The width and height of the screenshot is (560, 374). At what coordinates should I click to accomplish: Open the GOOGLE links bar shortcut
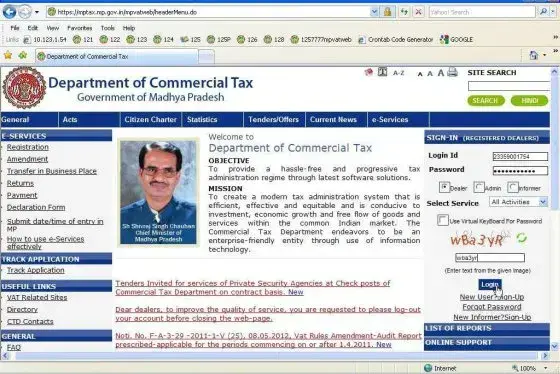(x=456, y=39)
